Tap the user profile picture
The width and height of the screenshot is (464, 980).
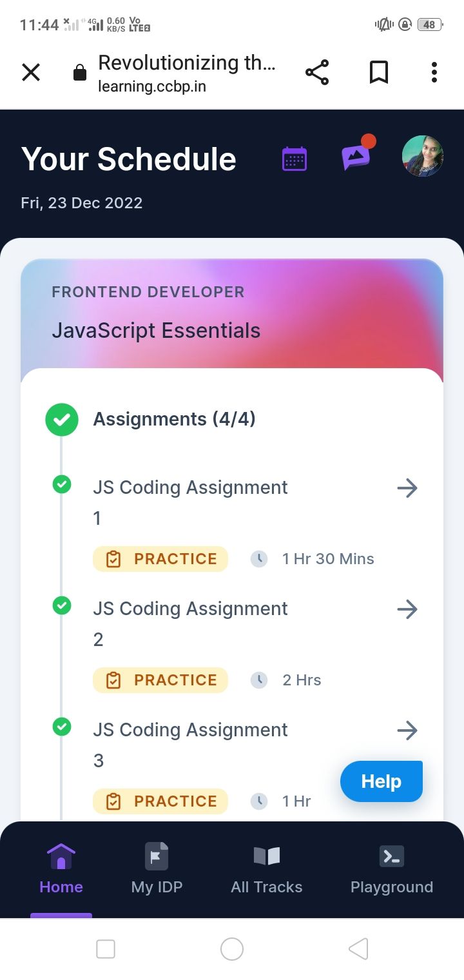pos(423,156)
